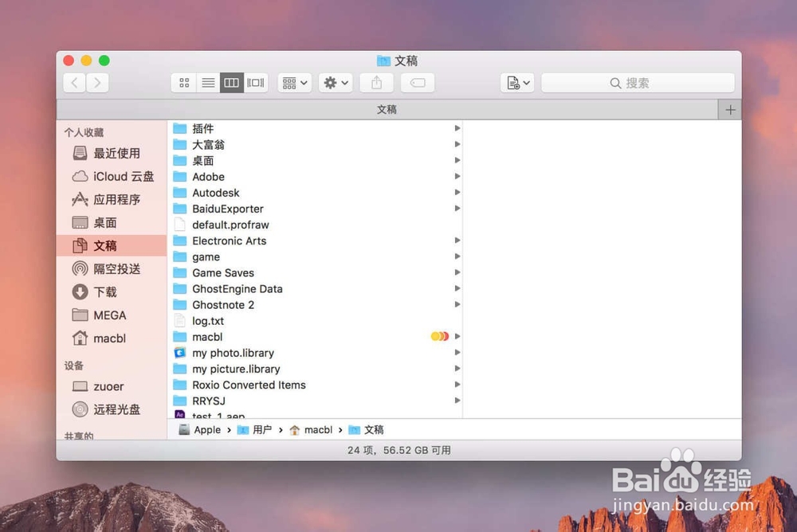Select the default.profraw file
797x532 pixels.
pyautogui.click(x=315, y=225)
